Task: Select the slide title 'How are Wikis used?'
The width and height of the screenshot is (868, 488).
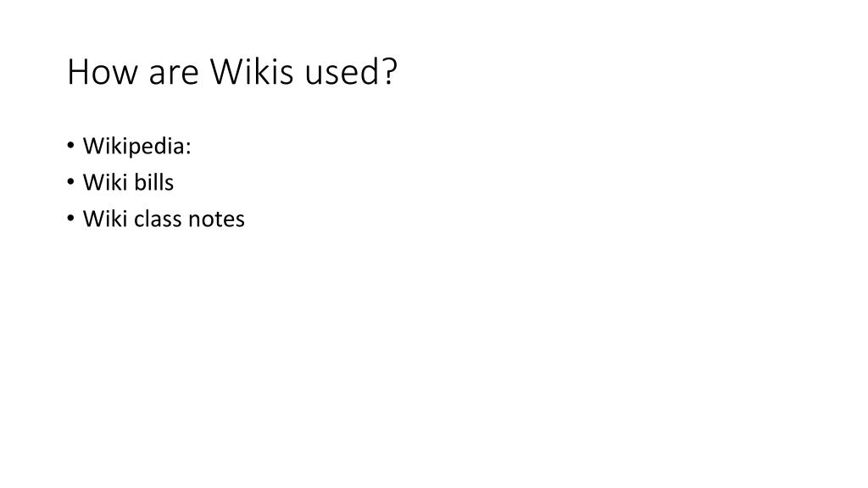Action: 232,72
